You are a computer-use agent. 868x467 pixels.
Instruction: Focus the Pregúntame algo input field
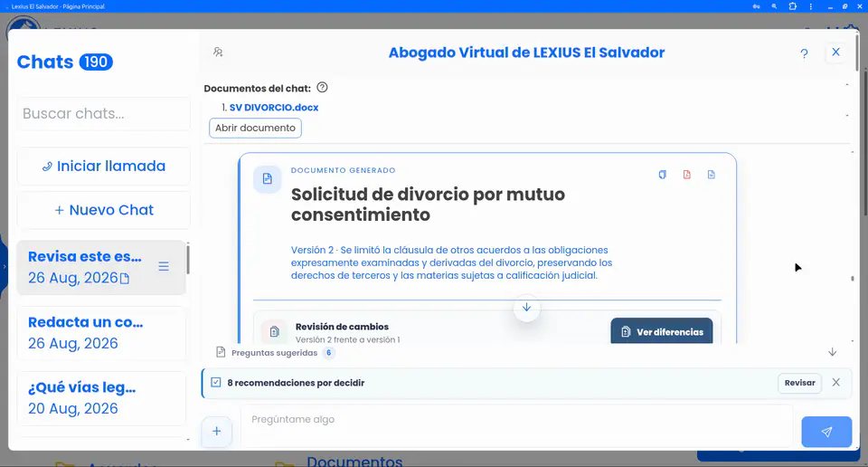516,425
